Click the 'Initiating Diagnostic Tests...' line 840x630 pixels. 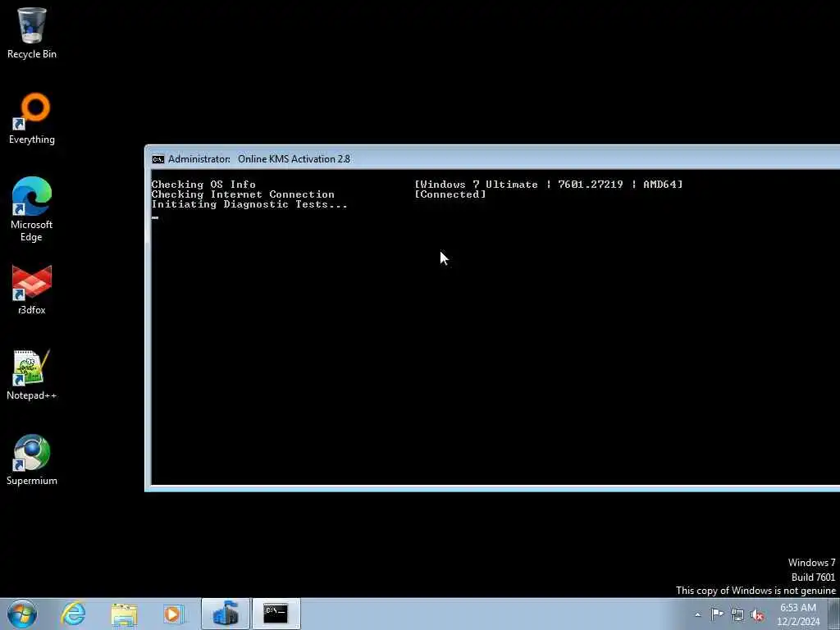249,204
